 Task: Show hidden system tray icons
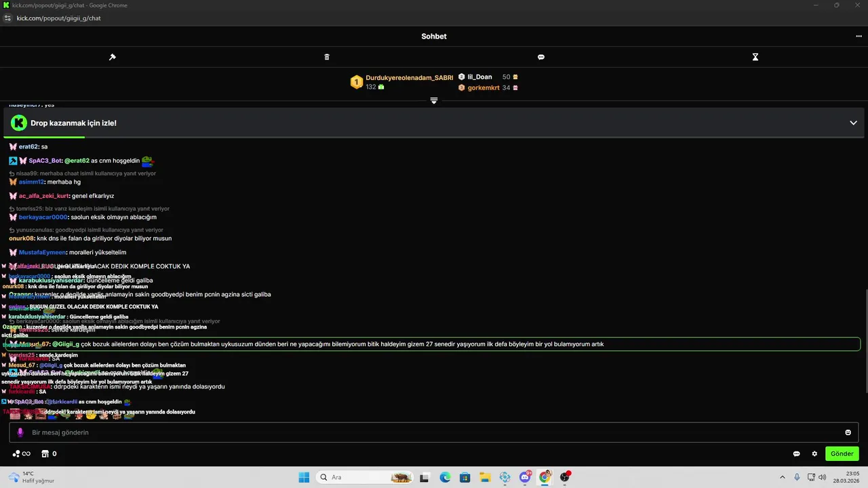click(782, 477)
